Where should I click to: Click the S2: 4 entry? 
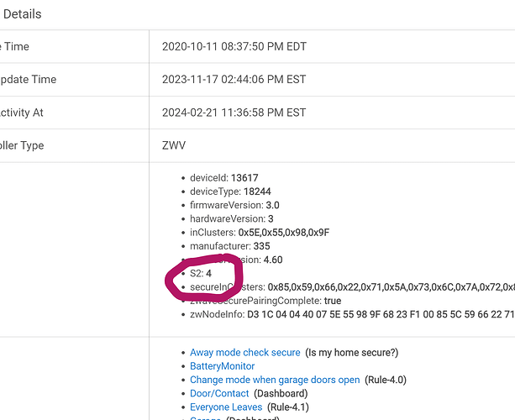click(201, 274)
